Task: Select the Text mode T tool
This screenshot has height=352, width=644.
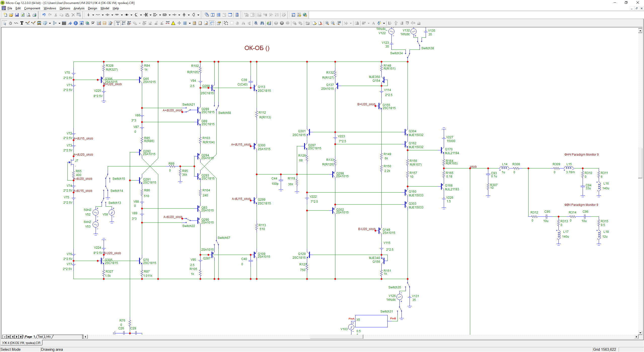Action: click(x=22, y=23)
